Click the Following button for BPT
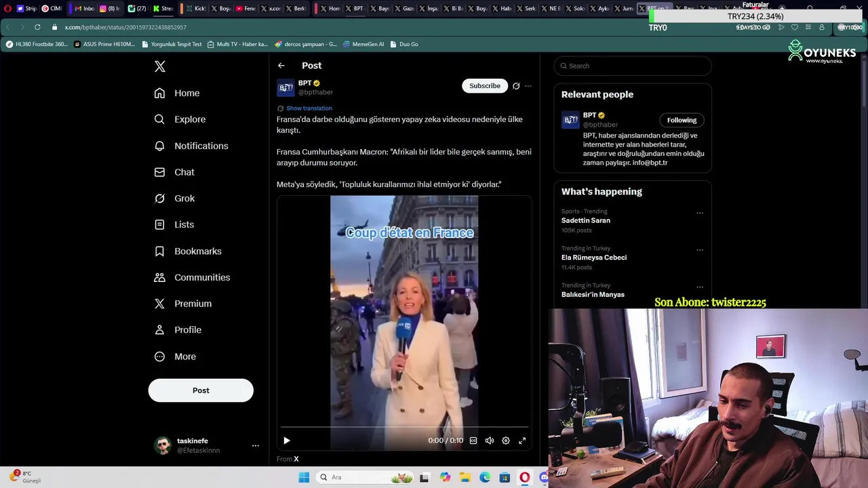The height and width of the screenshot is (488, 868). (682, 120)
